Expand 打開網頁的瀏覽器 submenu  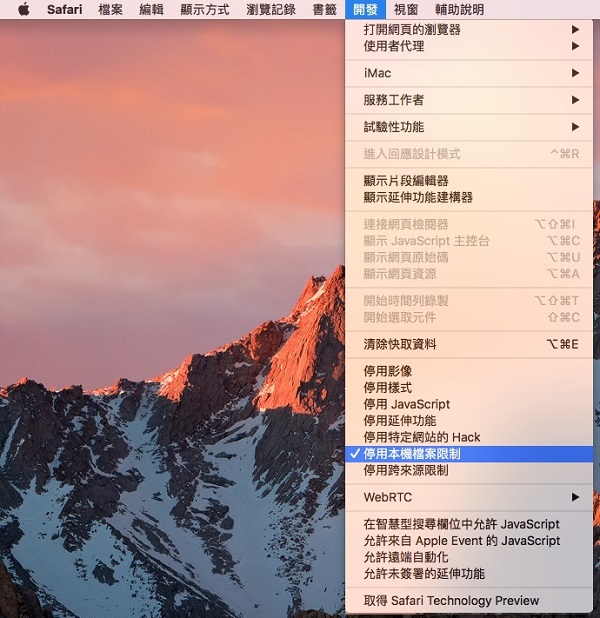(x=469, y=30)
